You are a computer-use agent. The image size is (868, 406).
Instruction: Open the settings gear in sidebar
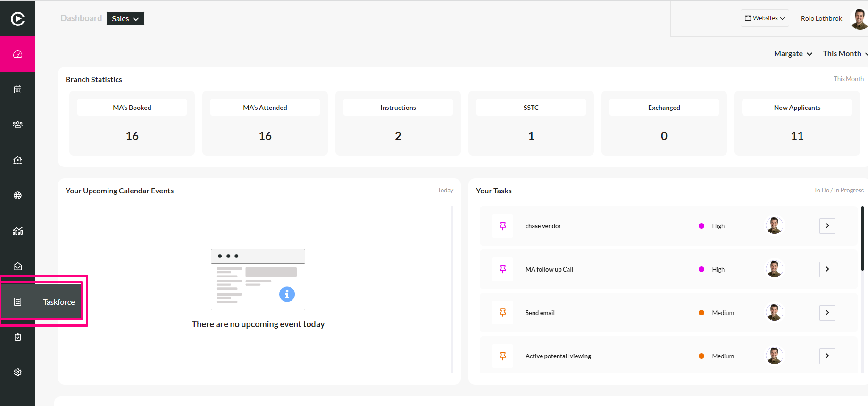[x=17, y=373]
